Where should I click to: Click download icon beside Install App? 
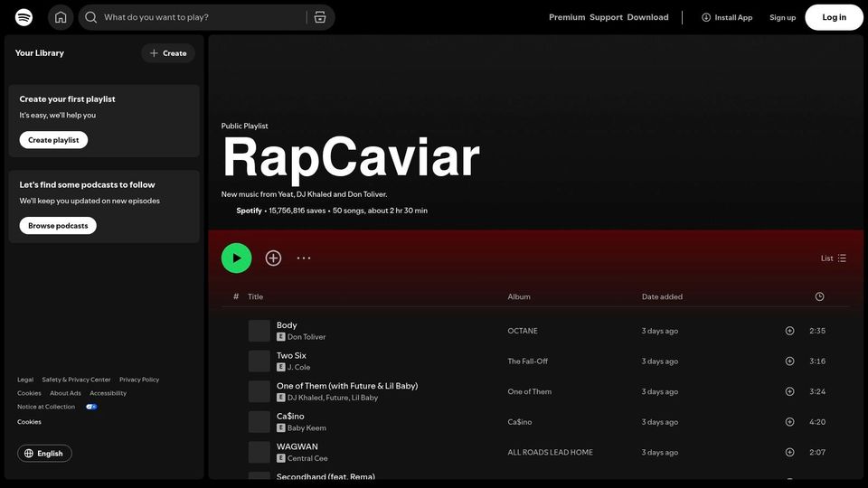click(706, 17)
